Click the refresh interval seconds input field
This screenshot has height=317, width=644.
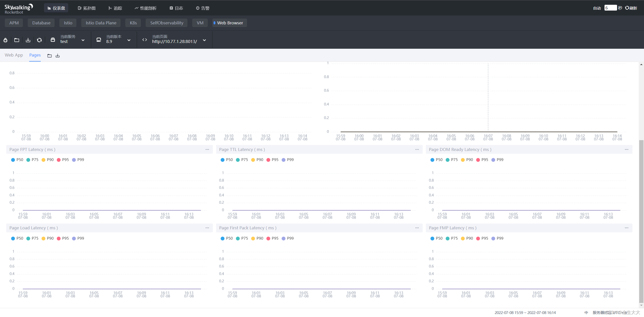tap(611, 8)
